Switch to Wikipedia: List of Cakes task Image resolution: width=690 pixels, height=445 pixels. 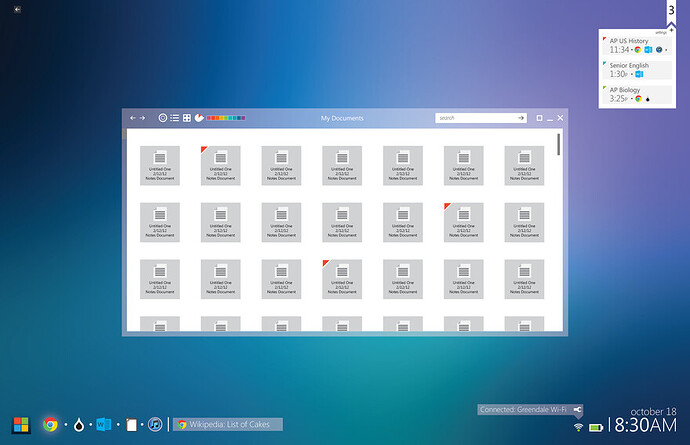[228, 424]
